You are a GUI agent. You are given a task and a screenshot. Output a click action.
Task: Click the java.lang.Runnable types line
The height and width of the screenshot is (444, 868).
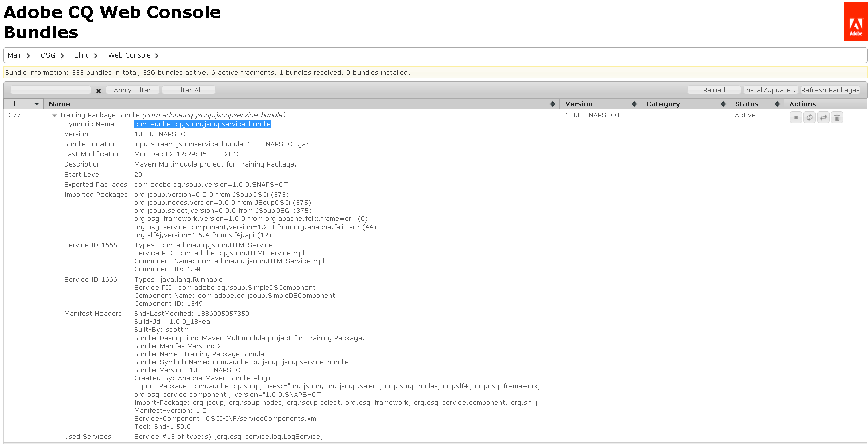(178, 280)
